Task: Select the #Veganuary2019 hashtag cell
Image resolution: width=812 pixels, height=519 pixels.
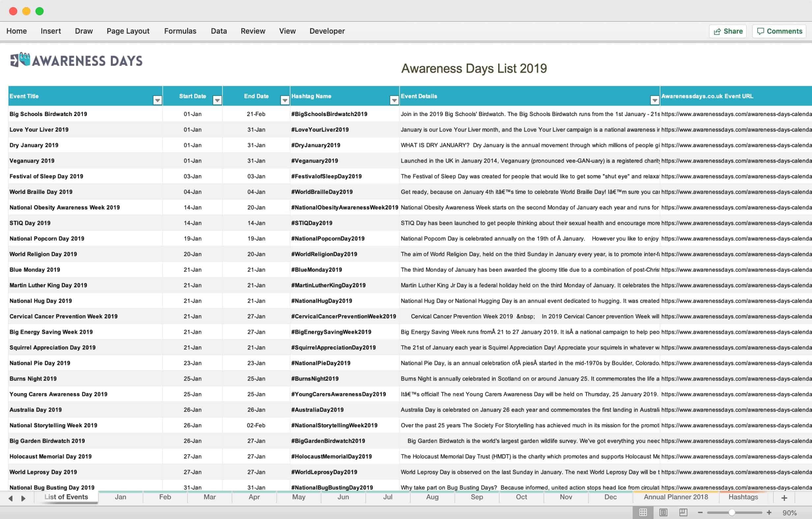Action: tap(345, 161)
